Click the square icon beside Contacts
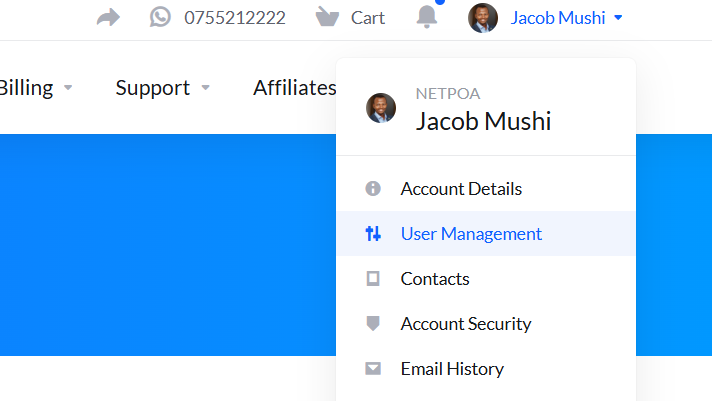This screenshot has width=712, height=401. click(373, 279)
